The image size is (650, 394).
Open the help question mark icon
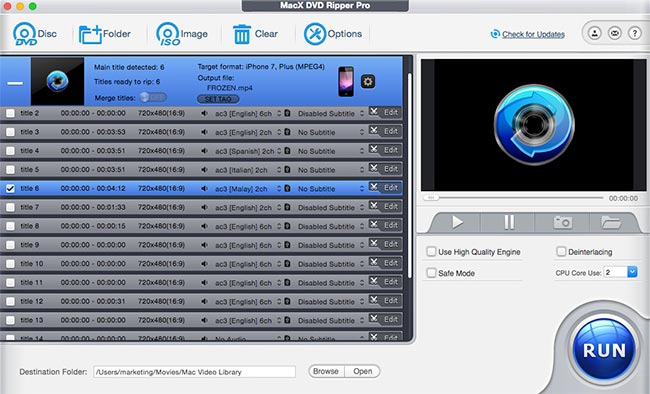(634, 33)
